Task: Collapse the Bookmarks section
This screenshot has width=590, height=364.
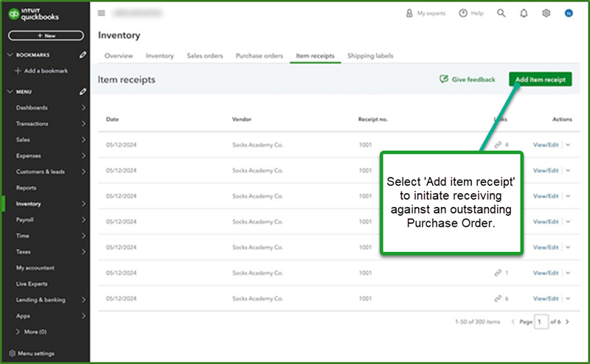Action: [10, 55]
